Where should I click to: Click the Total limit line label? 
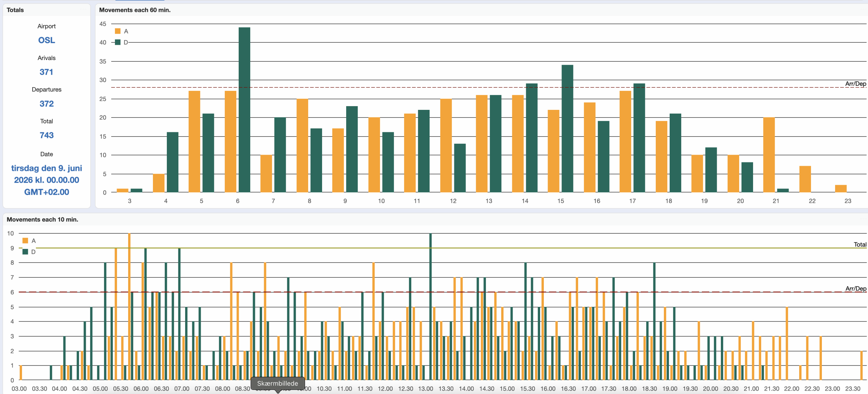[x=860, y=244]
